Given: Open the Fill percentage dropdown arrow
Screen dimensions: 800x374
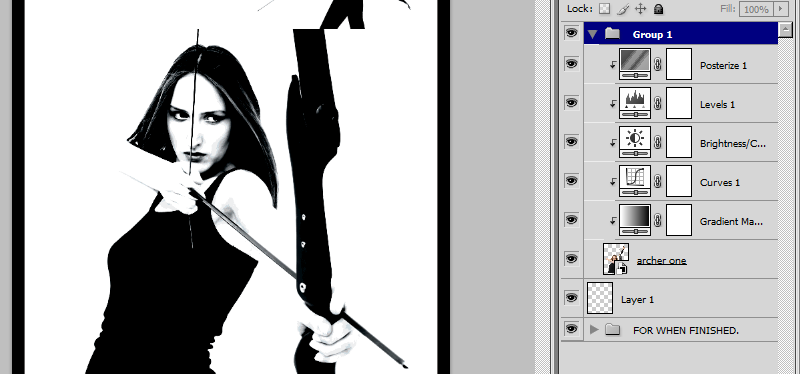Looking at the screenshot, I should click(x=780, y=9).
